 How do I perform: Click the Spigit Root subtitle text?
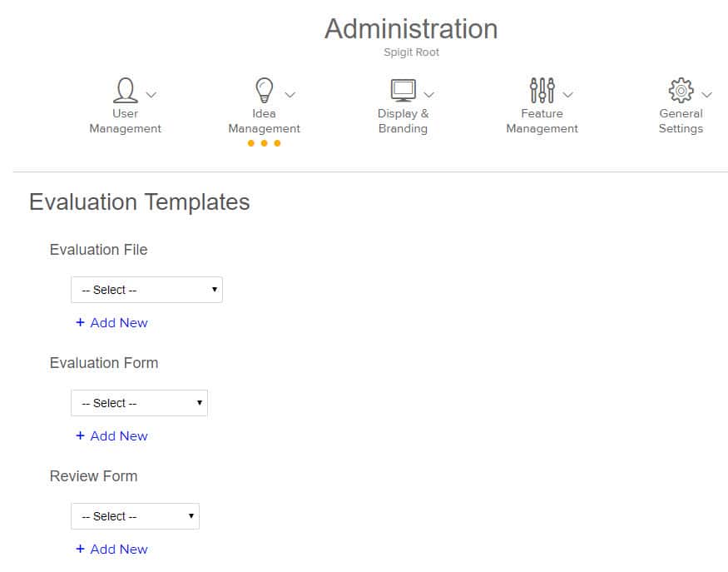click(411, 52)
